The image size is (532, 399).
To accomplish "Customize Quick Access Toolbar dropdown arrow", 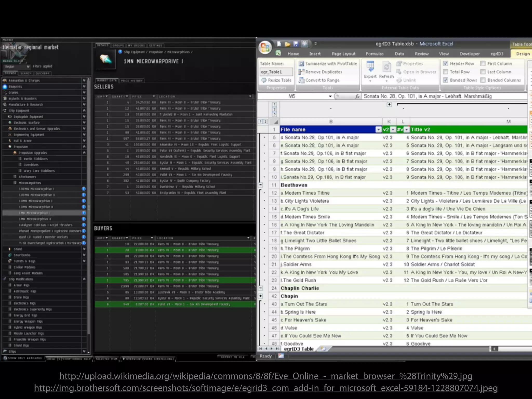I will pyautogui.click(x=316, y=44).
